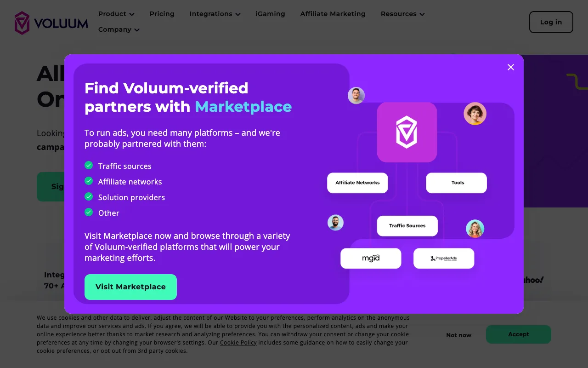Accept the cookie consent

click(x=518, y=334)
